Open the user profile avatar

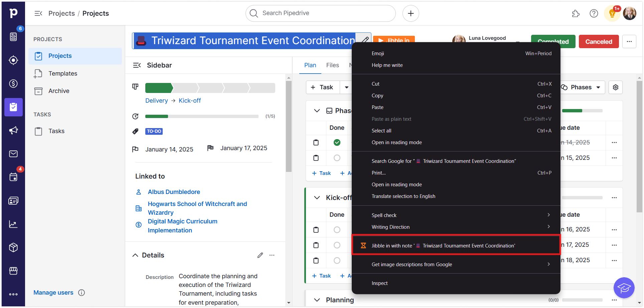(630, 13)
